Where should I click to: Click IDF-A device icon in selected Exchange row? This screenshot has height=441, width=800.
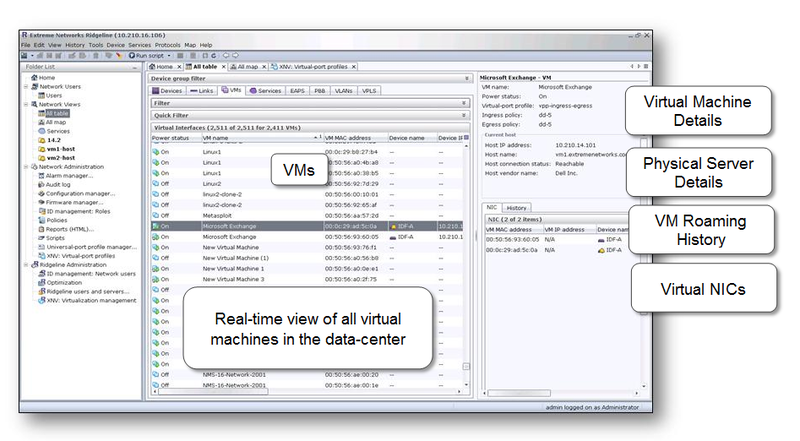[x=393, y=226]
